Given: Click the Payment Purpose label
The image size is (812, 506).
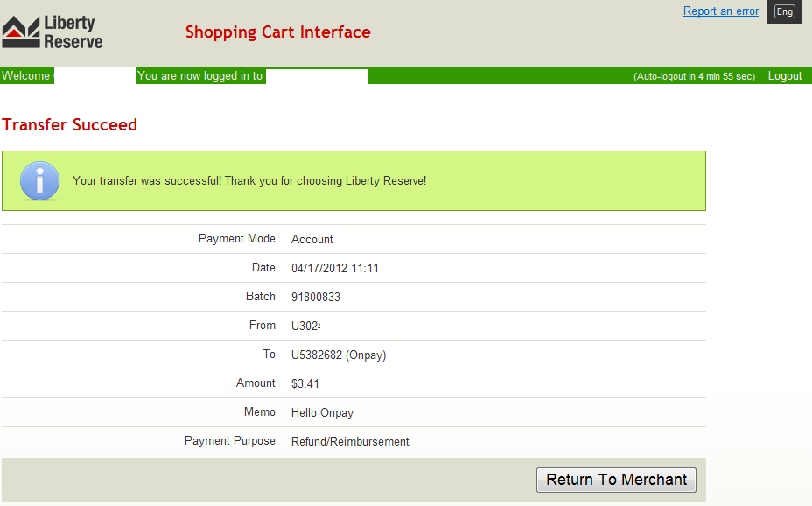Looking at the screenshot, I should 230,440.
